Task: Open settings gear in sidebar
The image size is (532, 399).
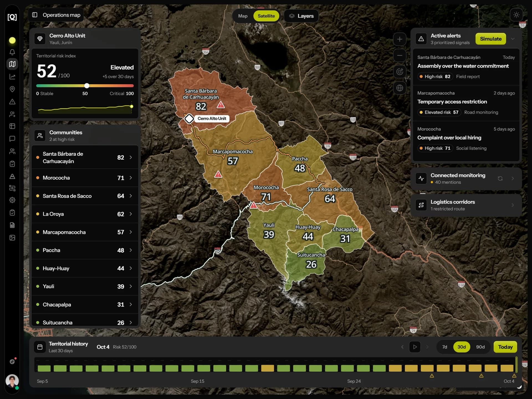Action: 12,200
